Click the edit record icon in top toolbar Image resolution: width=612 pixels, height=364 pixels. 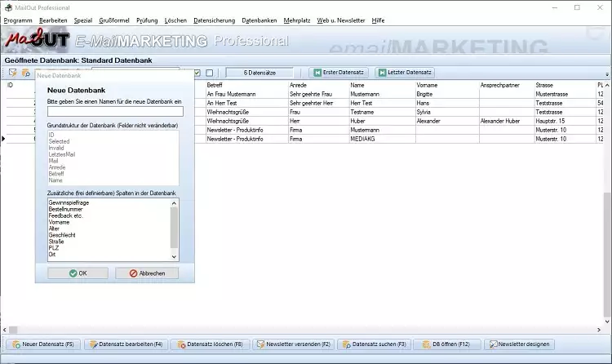click(x=13, y=73)
